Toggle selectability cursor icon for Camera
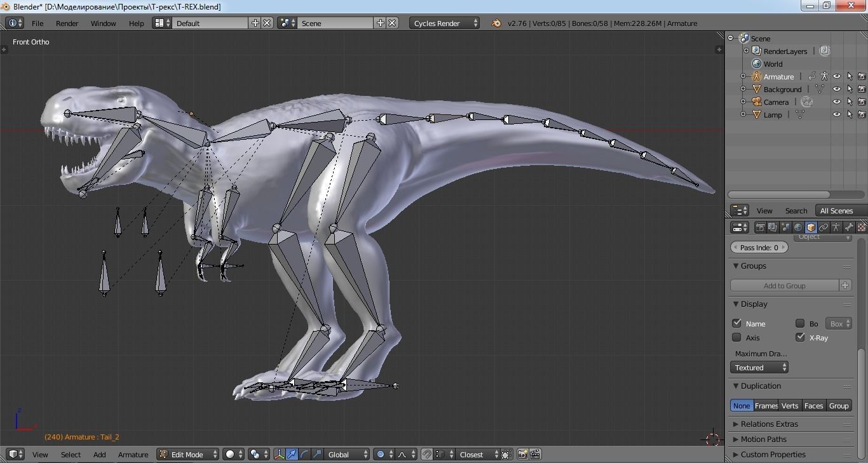 850,102
